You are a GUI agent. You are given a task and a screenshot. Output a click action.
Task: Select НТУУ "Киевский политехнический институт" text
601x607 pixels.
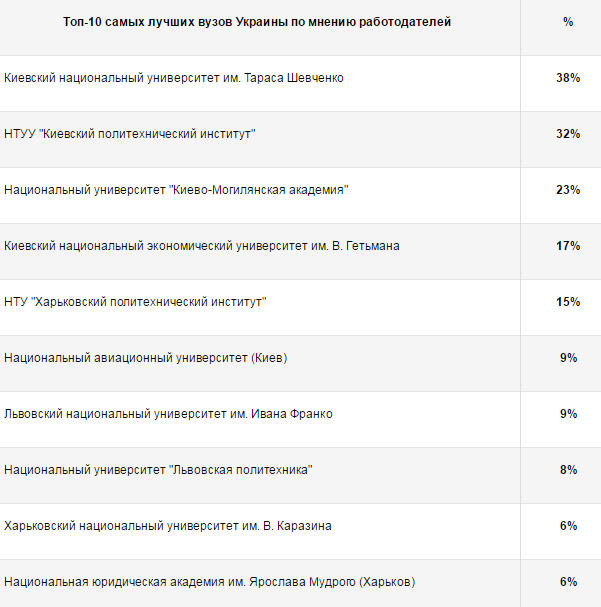[x=130, y=134]
